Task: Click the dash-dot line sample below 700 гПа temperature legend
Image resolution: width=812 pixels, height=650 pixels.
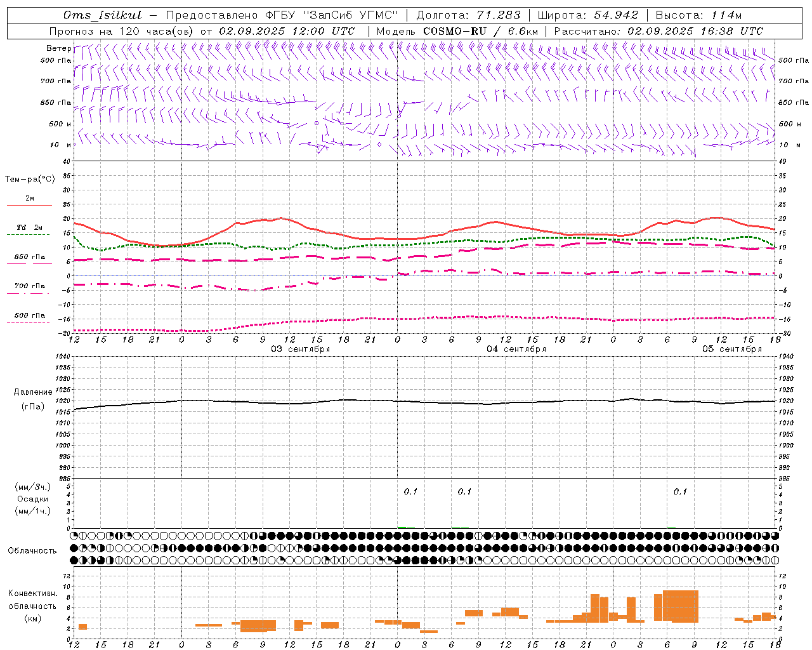Action: pyautogui.click(x=28, y=293)
